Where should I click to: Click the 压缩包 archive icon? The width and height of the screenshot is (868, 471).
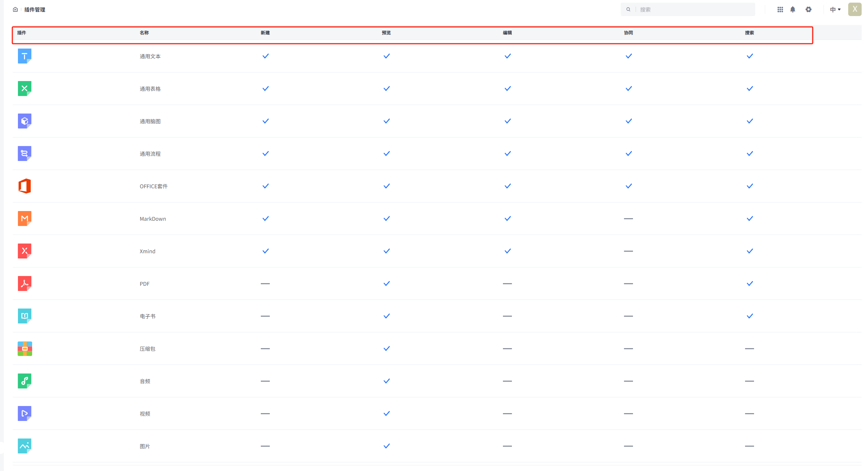coord(25,348)
